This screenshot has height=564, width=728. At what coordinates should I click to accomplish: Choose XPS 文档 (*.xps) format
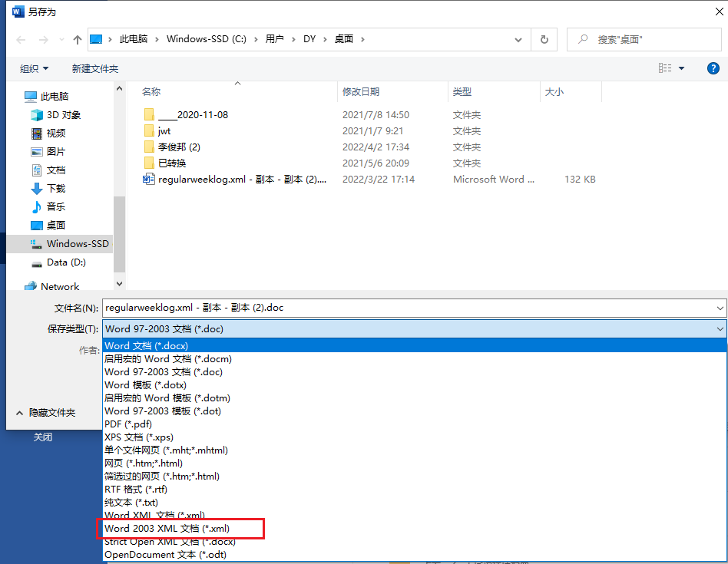pos(415,437)
